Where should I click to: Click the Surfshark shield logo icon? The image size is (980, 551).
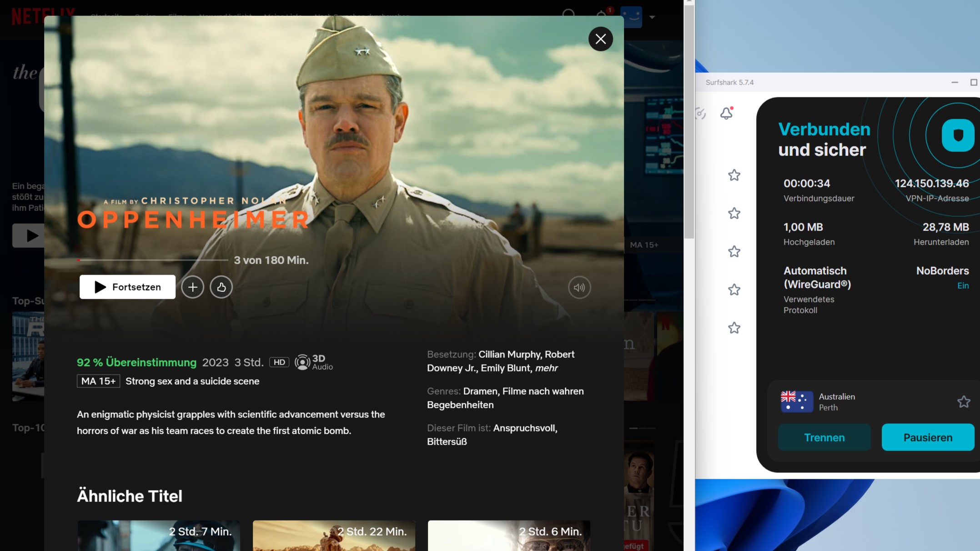958,135
